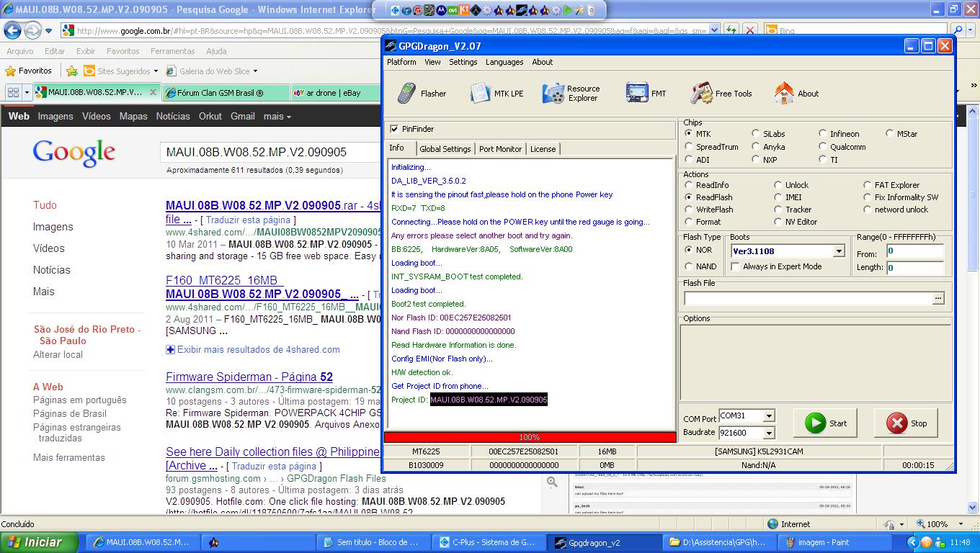980x553 pixels.
Task: Click the Google search query field
Action: coord(271,152)
